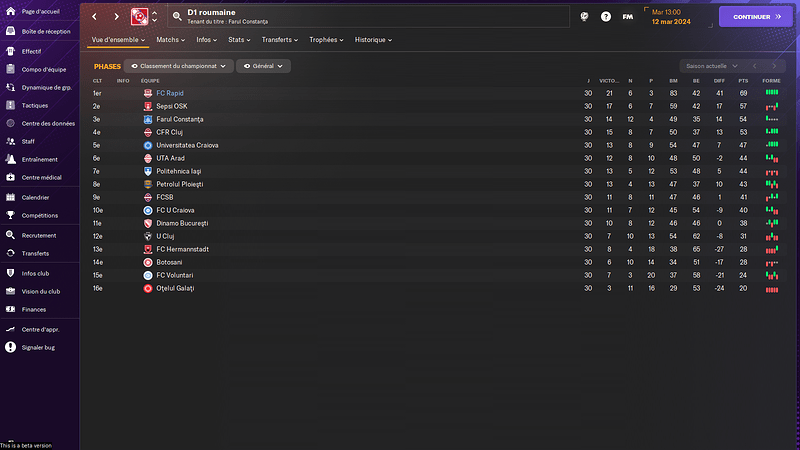Click the CONTINUER button

[x=756, y=17]
